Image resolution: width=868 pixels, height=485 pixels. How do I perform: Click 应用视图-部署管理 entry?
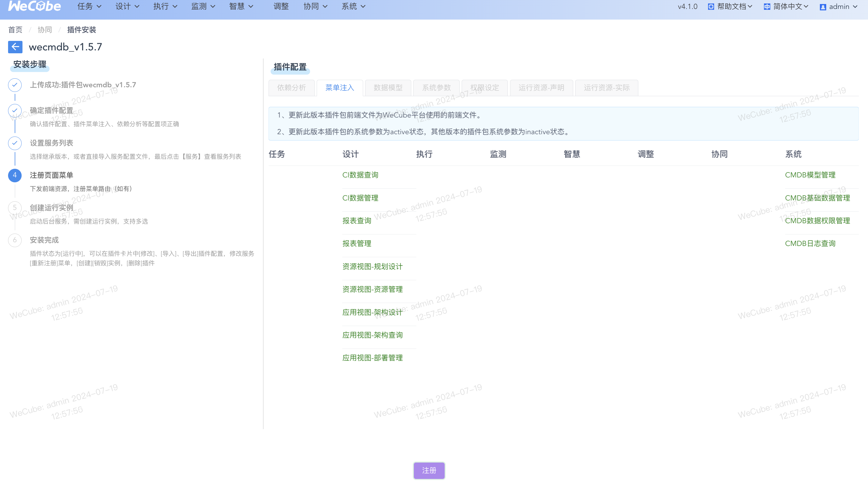click(372, 358)
